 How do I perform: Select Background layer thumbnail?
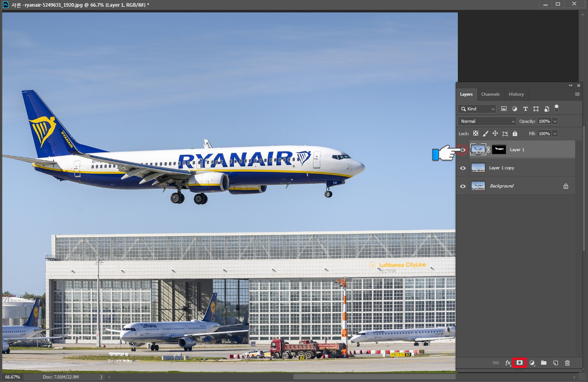478,186
